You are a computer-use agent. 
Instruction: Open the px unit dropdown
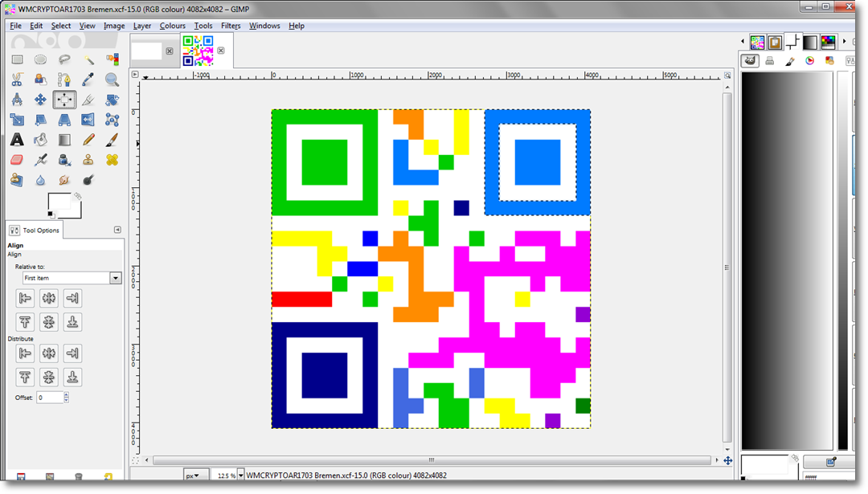pyautogui.click(x=195, y=476)
